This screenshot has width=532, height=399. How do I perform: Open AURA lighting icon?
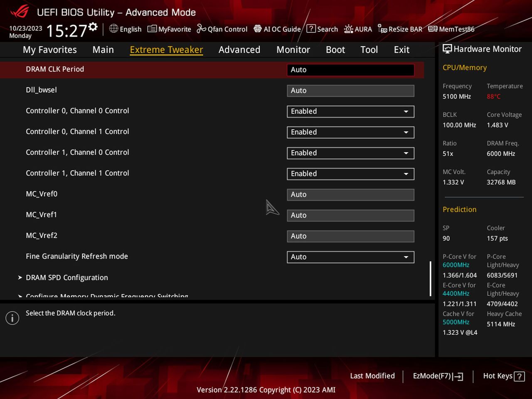coord(349,29)
